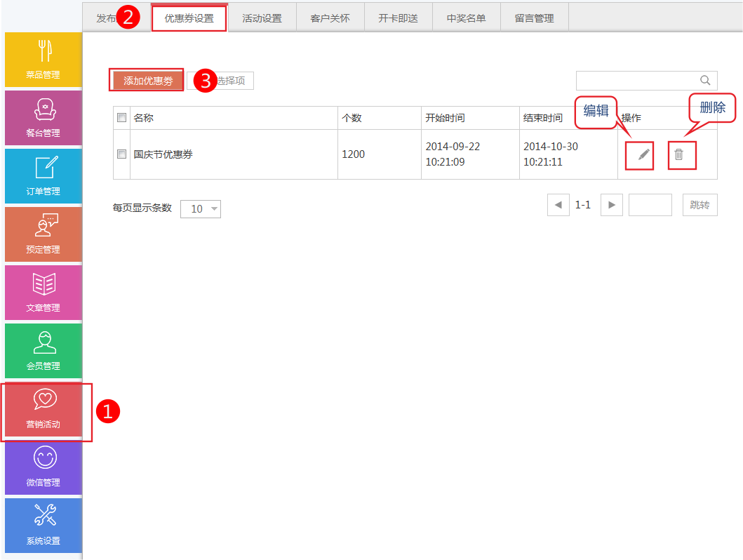Expand the 每页显示条数 dropdown
This screenshot has height=560, width=743.
[201, 208]
